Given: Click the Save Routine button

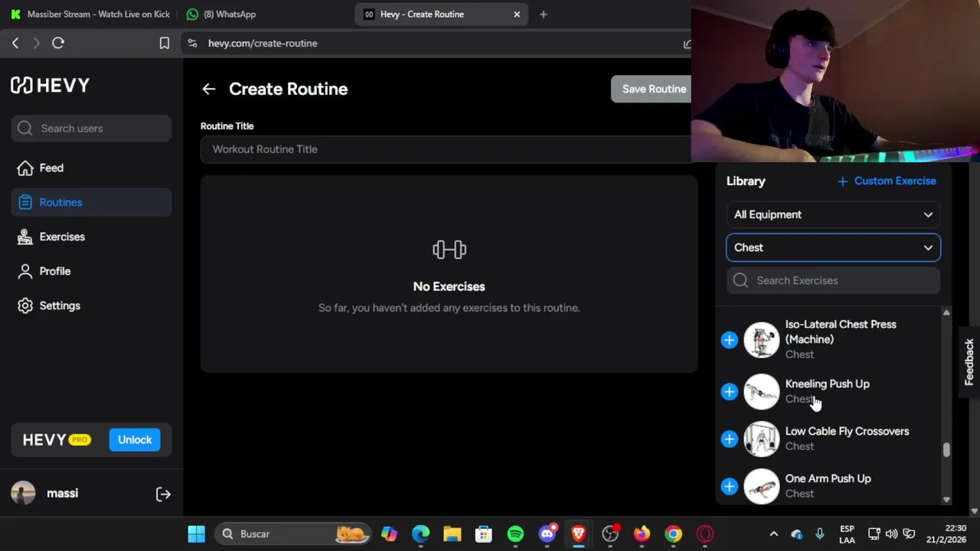Looking at the screenshot, I should pyautogui.click(x=652, y=89).
